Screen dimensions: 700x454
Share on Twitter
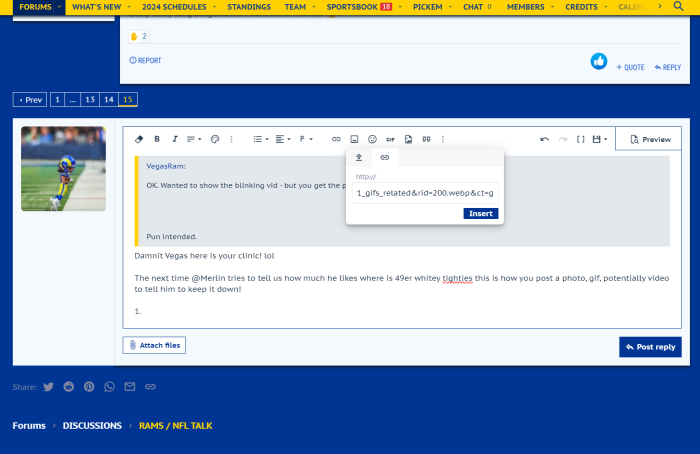click(48, 387)
